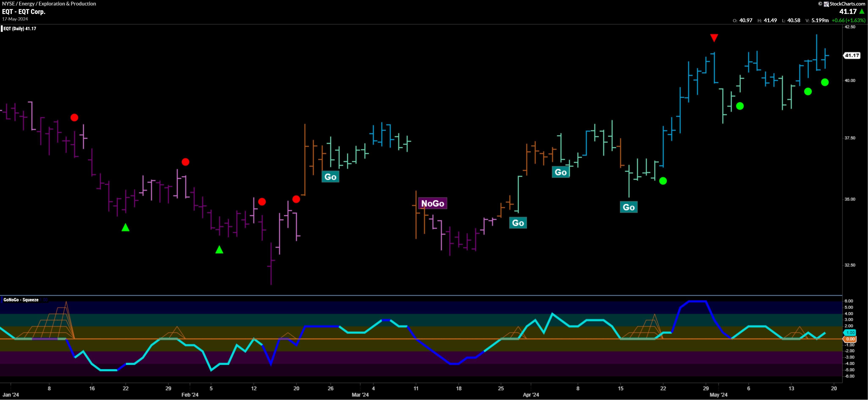
Task: Click the cyan 1.00 oscillator value tag
Action: point(850,333)
